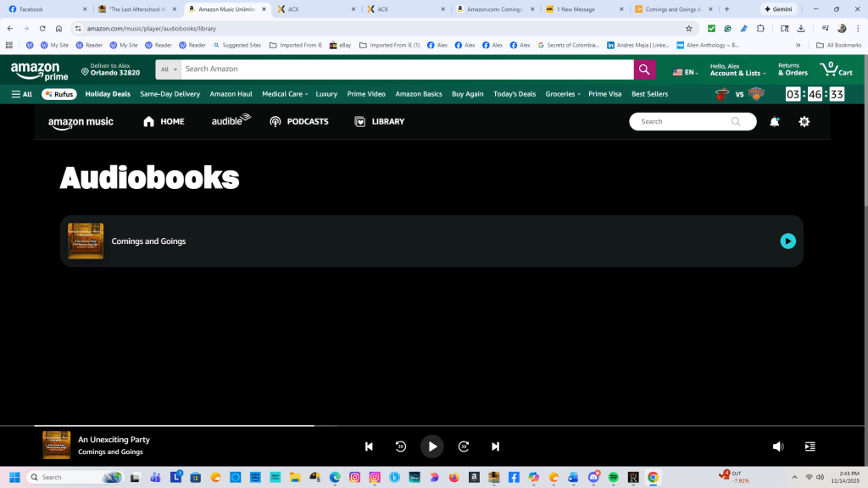Skip forward 30 seconds
The height and width of the screenshot is (488, 868).
pyautogui.click(x=464, y=446)
